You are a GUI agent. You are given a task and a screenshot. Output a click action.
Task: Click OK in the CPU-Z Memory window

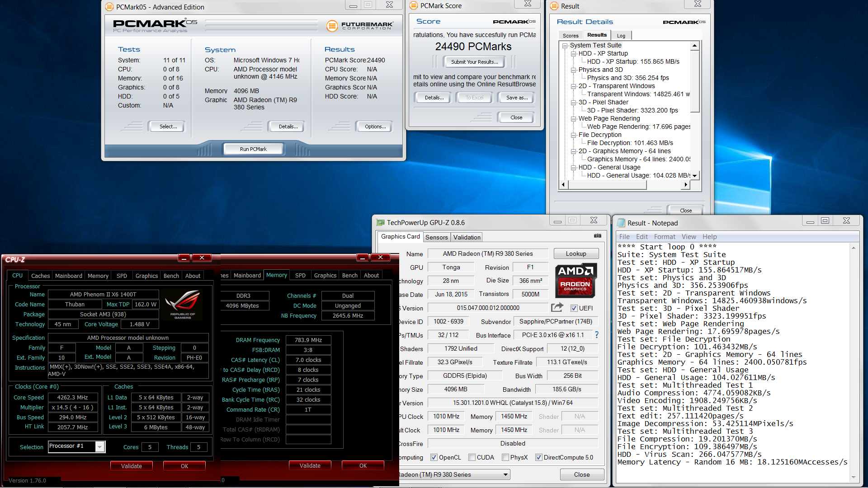[x=363, y=465]
